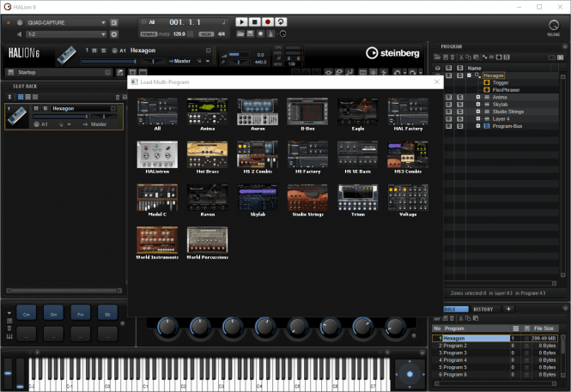Select the Trigger module in program tree
The height and width of the screenshot is (392, 571).
tap(501, 82)
